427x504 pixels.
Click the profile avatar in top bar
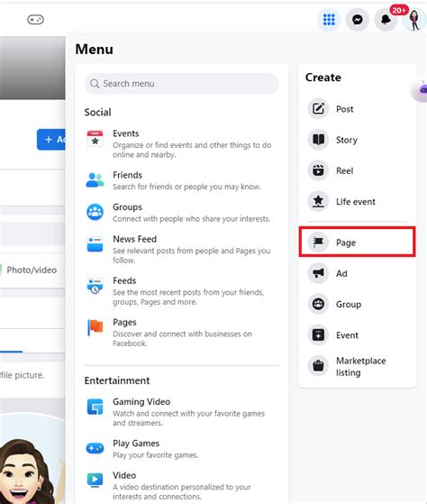click(x=414, y=20)
